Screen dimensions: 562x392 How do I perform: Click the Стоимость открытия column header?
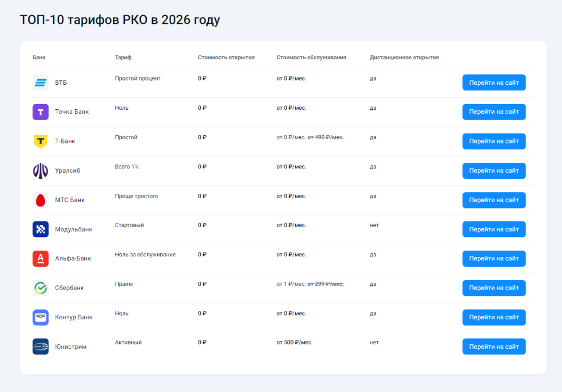click(x=226, y=57)
